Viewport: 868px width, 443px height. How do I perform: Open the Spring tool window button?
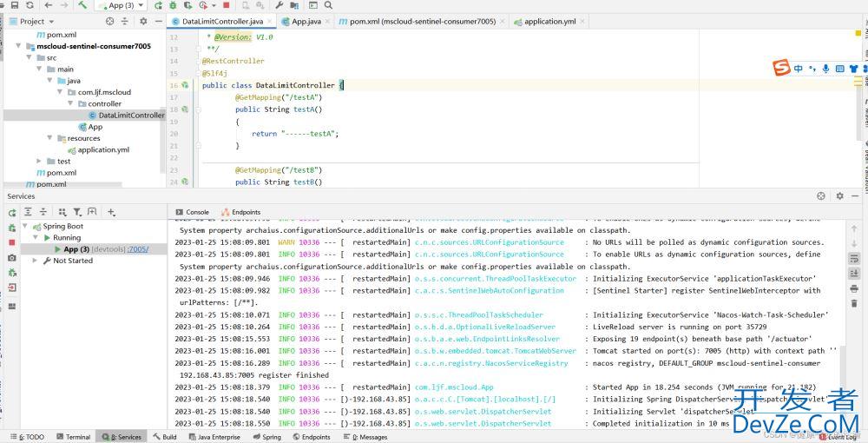tap(266, 437)
